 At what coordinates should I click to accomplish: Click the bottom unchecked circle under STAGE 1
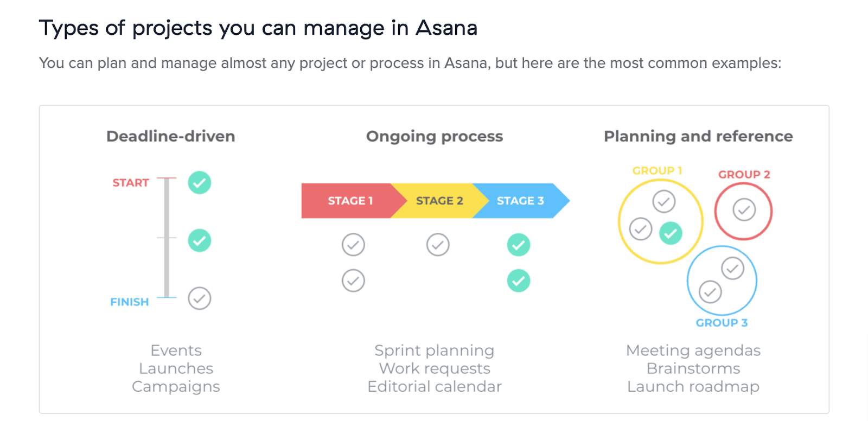pos(353,281)
